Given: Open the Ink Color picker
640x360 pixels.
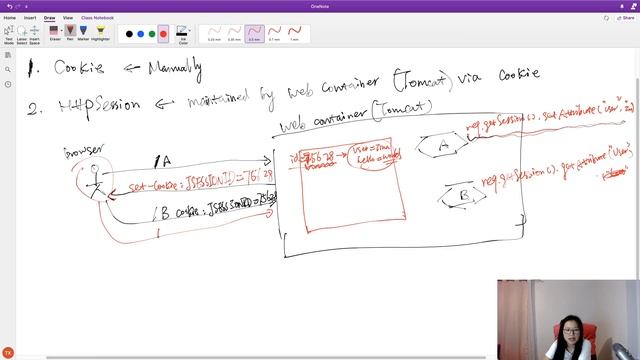Looking at the screenshot, I should click(183, 35).
